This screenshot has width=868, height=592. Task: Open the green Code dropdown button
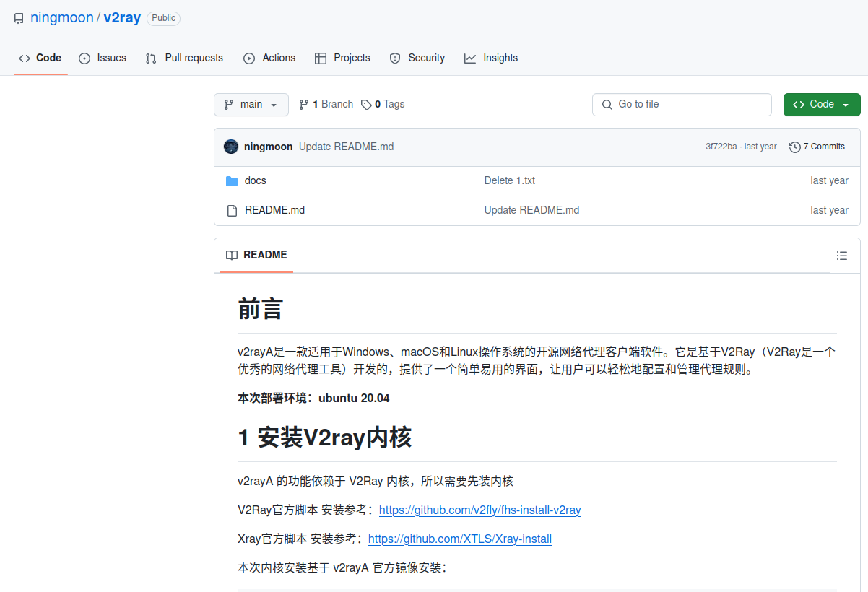click(822, 105)
